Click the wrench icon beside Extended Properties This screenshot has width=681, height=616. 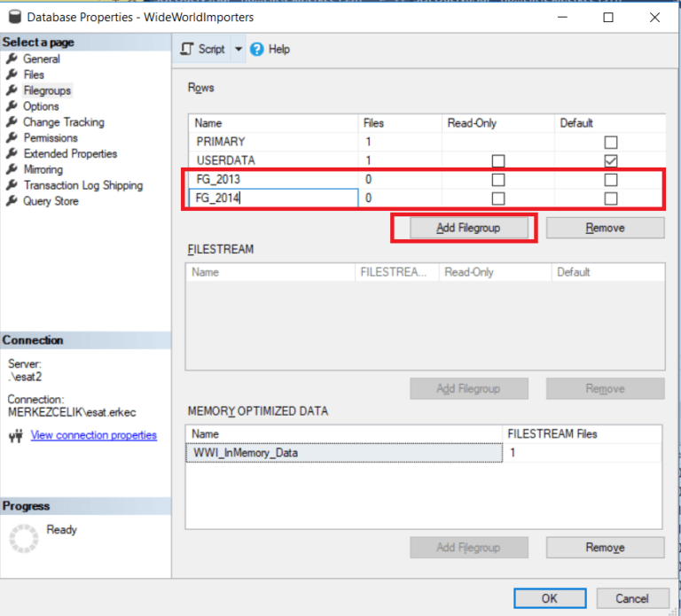pyautogui.click(x=12, y=153)
